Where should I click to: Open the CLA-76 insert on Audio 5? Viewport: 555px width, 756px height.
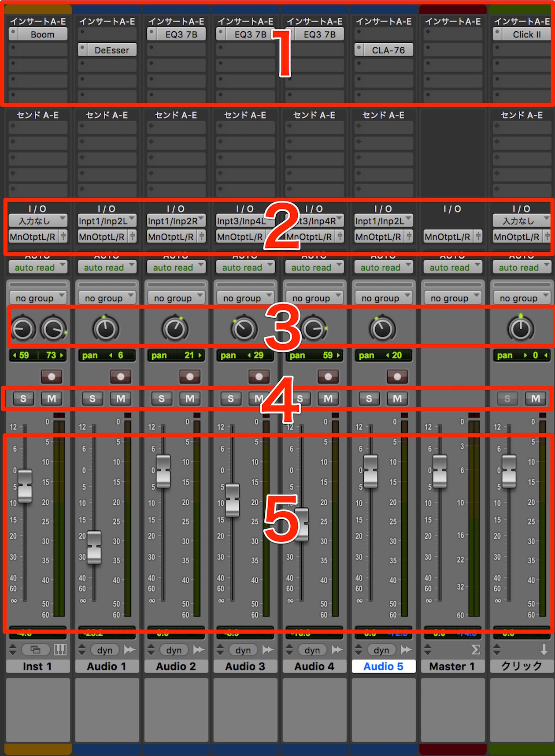coord(388,50)
